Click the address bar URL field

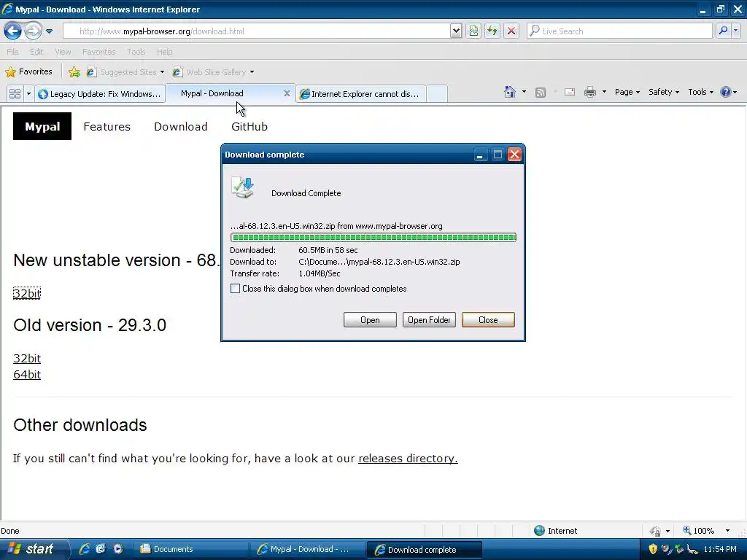256,31
